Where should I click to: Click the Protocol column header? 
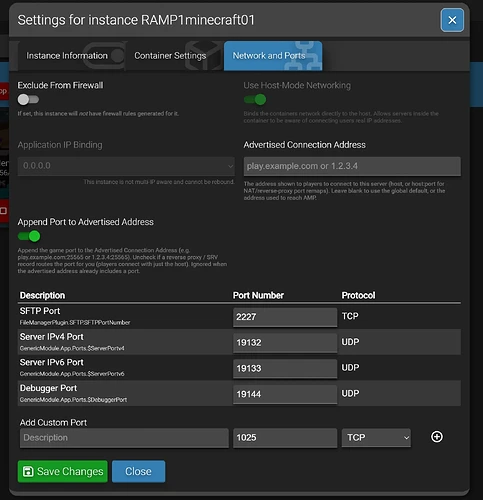(x=358, y=295)
